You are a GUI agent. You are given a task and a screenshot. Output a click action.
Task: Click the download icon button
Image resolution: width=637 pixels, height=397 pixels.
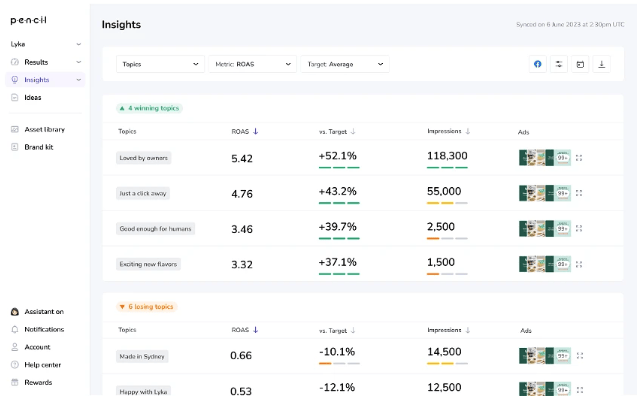pos(602,64)
